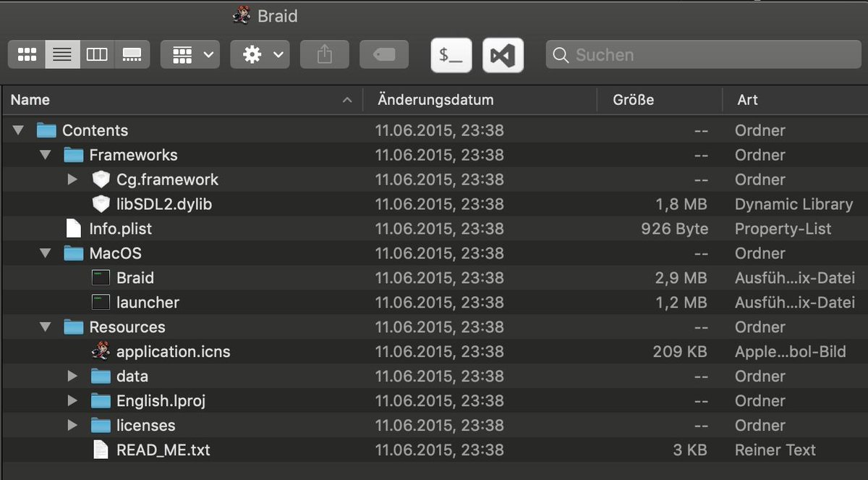Click the Share toolbar button
Screen dimensions: 868x480
(x=325, y=55)
